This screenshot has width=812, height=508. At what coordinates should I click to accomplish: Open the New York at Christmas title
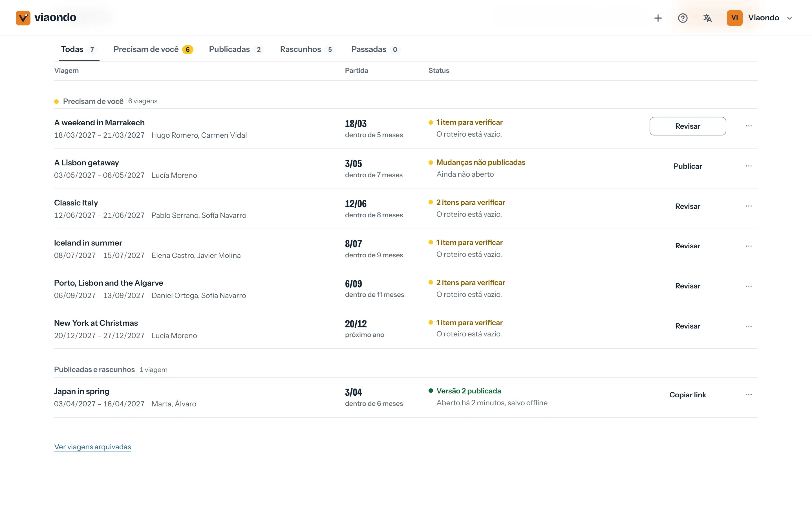click(x=96, y=323)
